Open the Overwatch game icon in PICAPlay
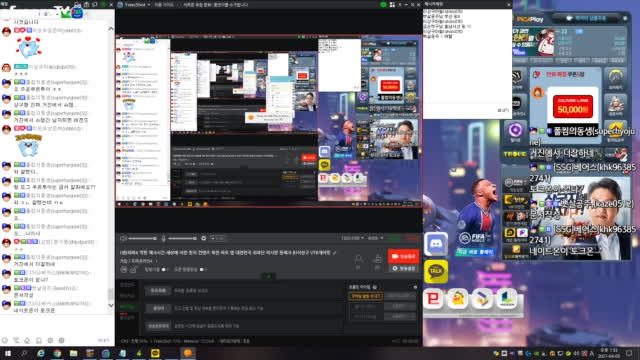 pos(615,78)
